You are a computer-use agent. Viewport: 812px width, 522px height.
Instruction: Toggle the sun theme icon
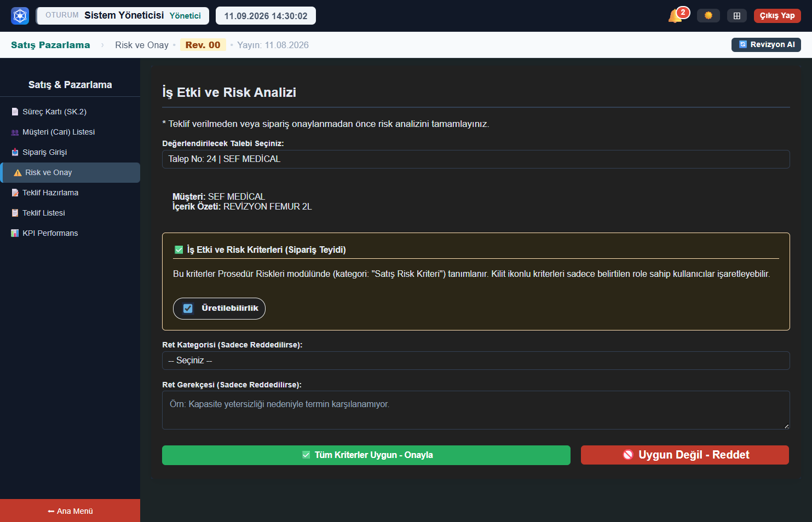click(709, 16)
